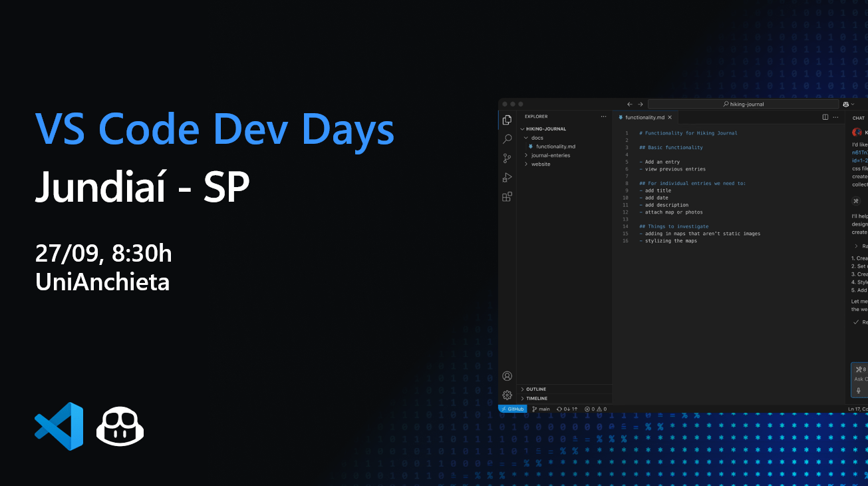Open Explorer's more actions ellipsis

[604, 117]
